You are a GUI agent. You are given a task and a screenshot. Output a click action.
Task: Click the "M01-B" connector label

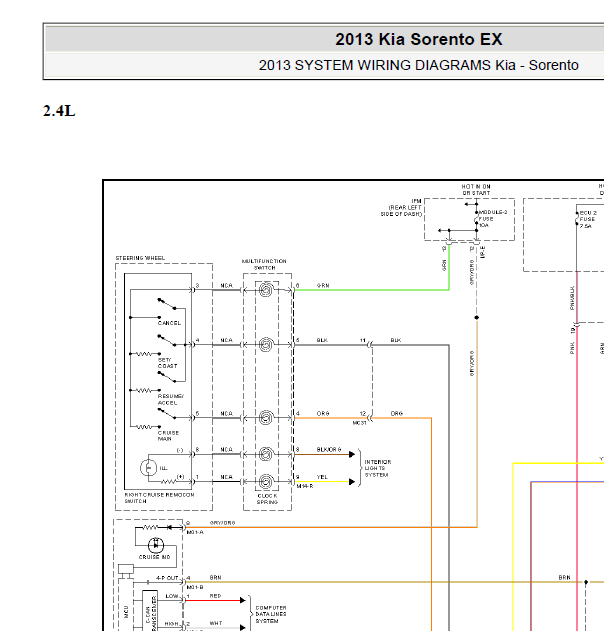[x=195, y=588]
